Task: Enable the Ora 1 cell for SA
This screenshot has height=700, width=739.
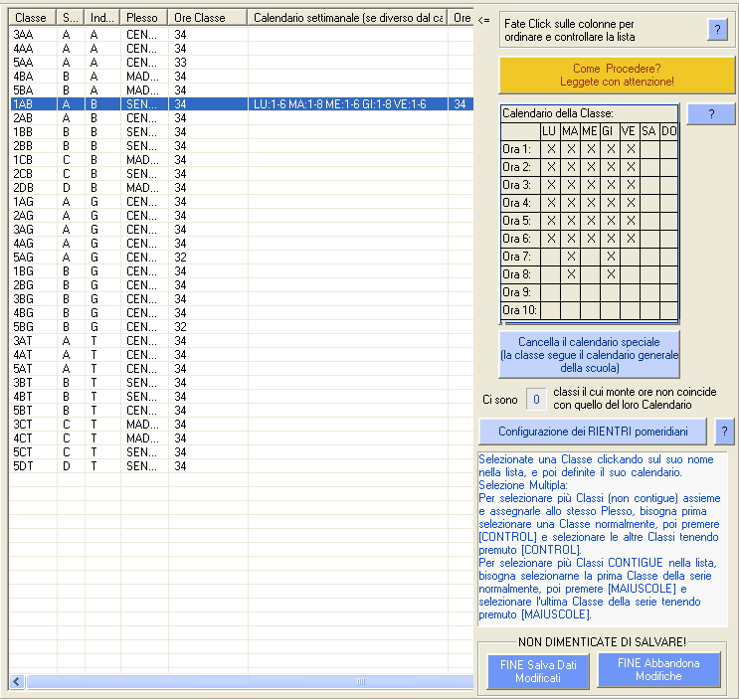Action: 649,149
